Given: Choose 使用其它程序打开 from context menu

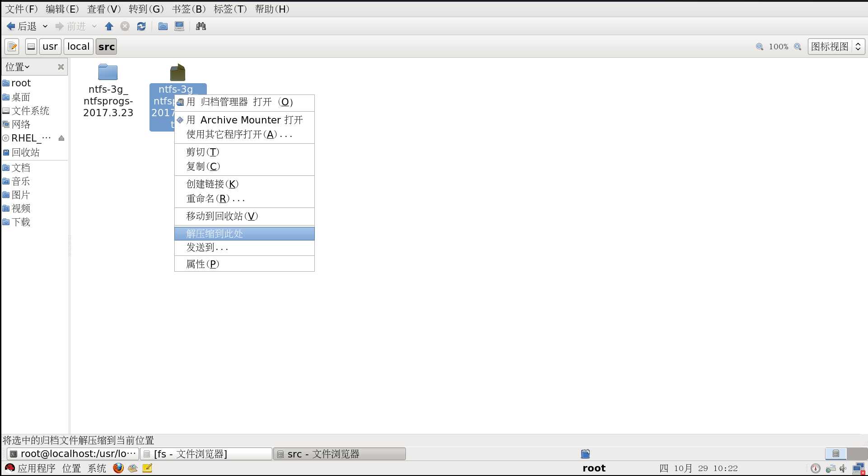Looking at the screenshot, I should [x=244, y=134].
